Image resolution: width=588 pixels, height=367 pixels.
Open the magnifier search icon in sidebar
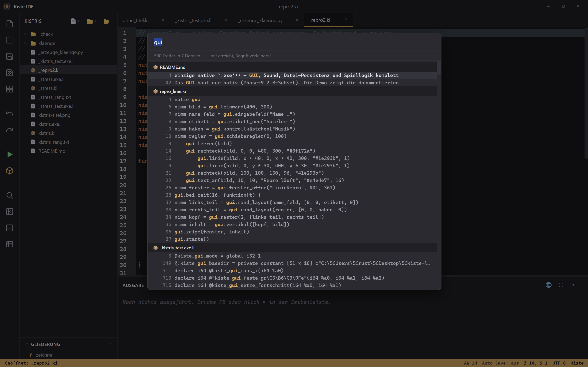pyautogui.click(x=9, y=195)
